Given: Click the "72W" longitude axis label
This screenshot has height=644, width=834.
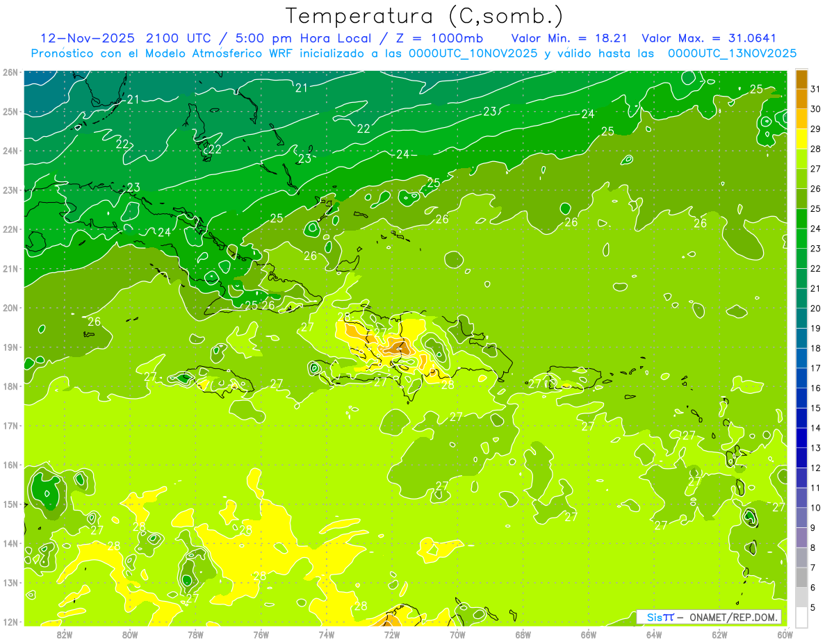Looking at the screenshot, I should pos(392,635).
